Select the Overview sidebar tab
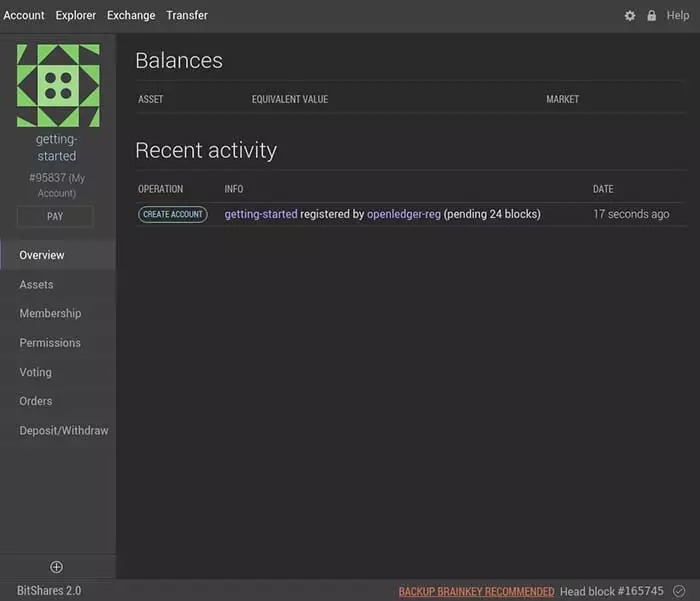Viewport: 700px width, 601px height. click(42, 255)
